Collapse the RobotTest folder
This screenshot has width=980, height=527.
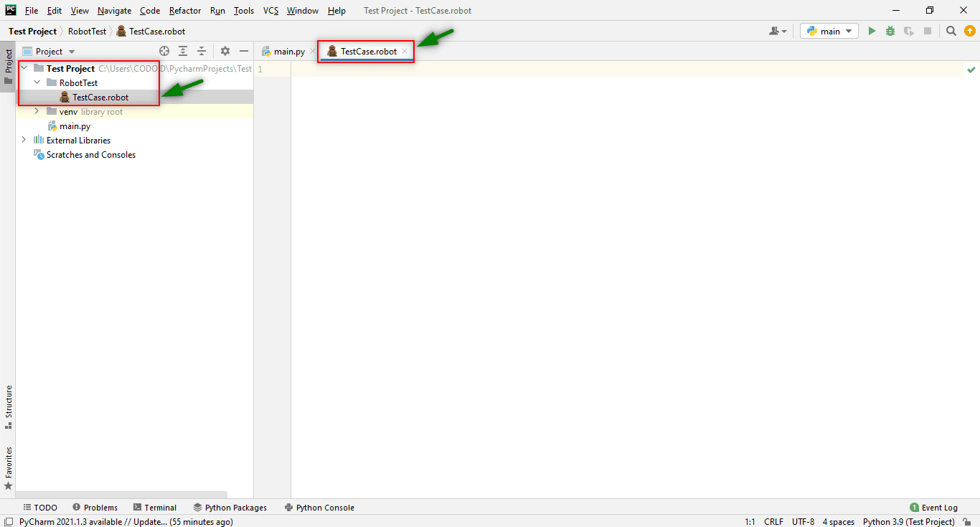(37, 82)
